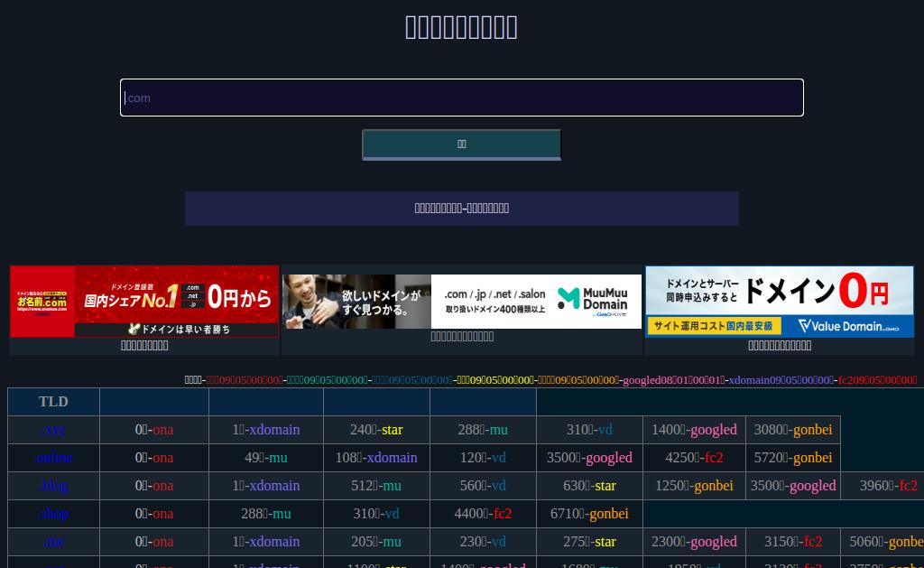Open the MuuMuu Domain banner ad
The width and height of the screenshot is (924, 568).
[462, 302]
